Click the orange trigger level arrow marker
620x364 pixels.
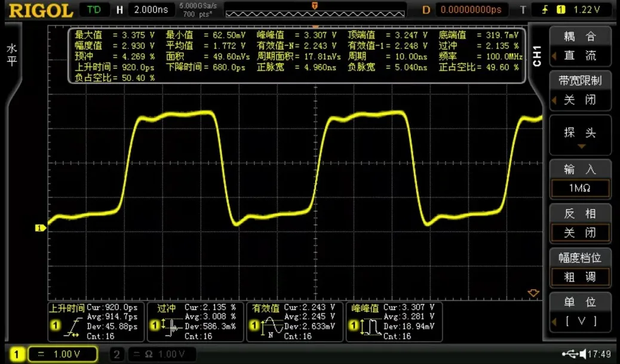(533, 293)
